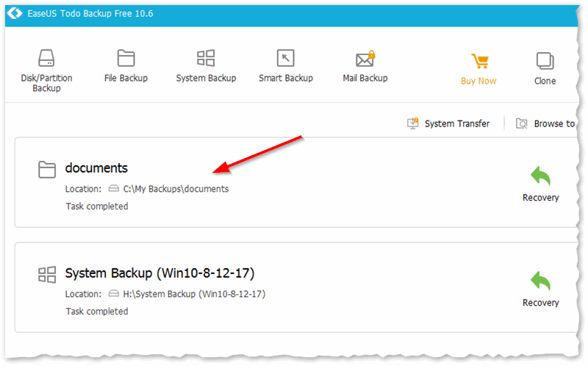Open Mail Backup with lock badge
588x366 pixels.
point(365,66)
